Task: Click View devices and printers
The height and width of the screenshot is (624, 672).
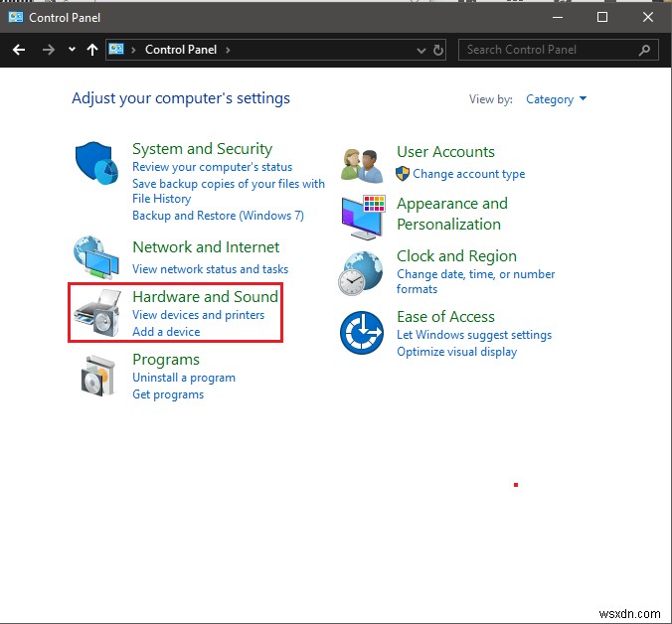Action: [199, 315]
